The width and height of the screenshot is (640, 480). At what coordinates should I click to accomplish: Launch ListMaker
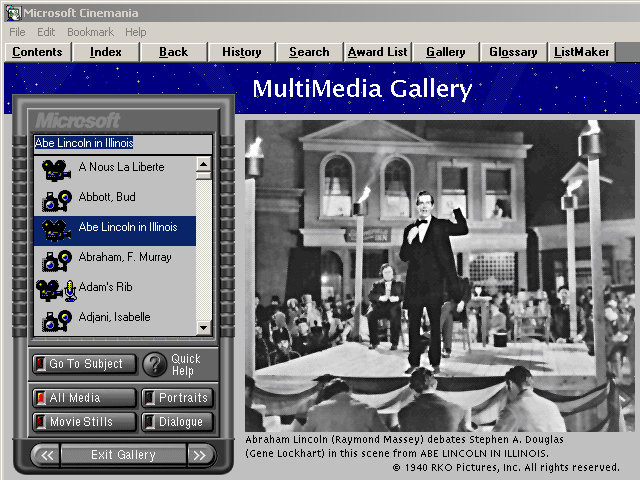click(581, 52)
